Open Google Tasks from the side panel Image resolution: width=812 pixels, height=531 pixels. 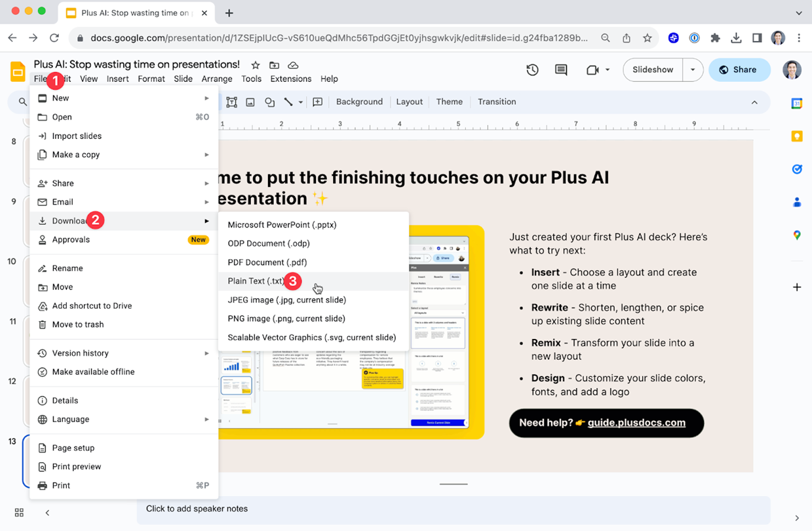tap(797, 168)
